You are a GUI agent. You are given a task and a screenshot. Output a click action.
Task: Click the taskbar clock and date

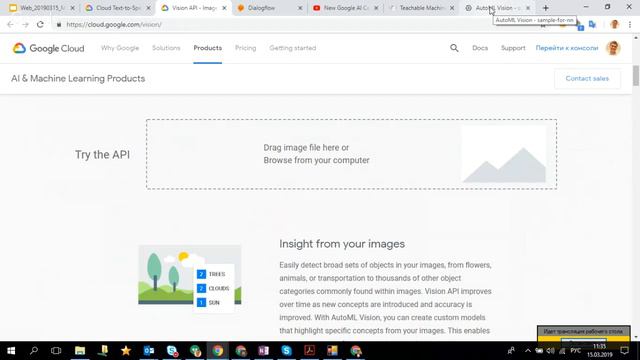pos(600,351)
